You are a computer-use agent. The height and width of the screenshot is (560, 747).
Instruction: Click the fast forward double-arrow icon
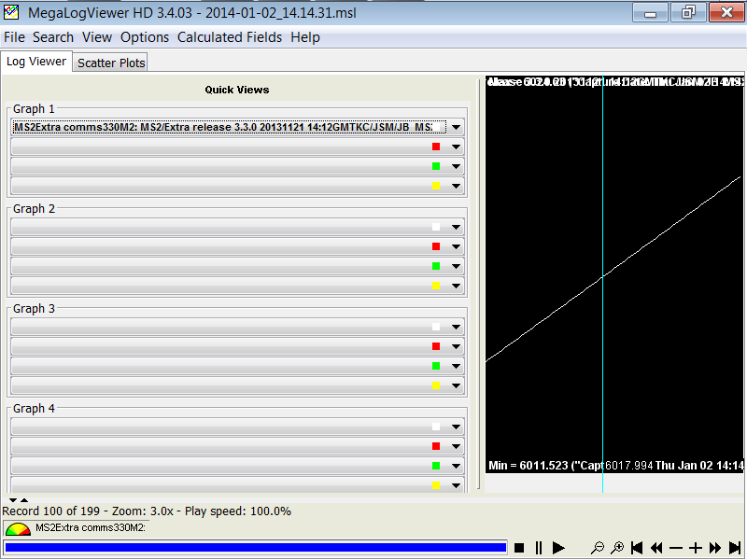tap(715, 548)
